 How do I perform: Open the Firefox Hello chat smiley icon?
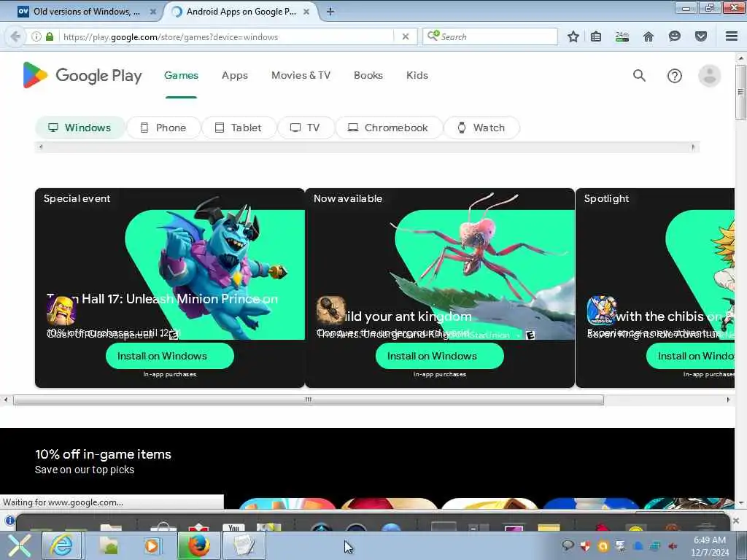pos(675,36)
